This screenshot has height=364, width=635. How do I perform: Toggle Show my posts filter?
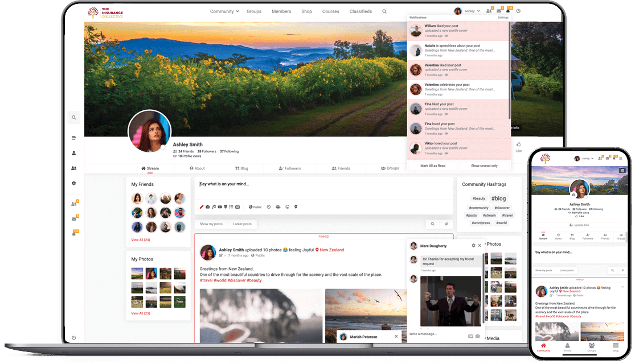pos(211,224)
